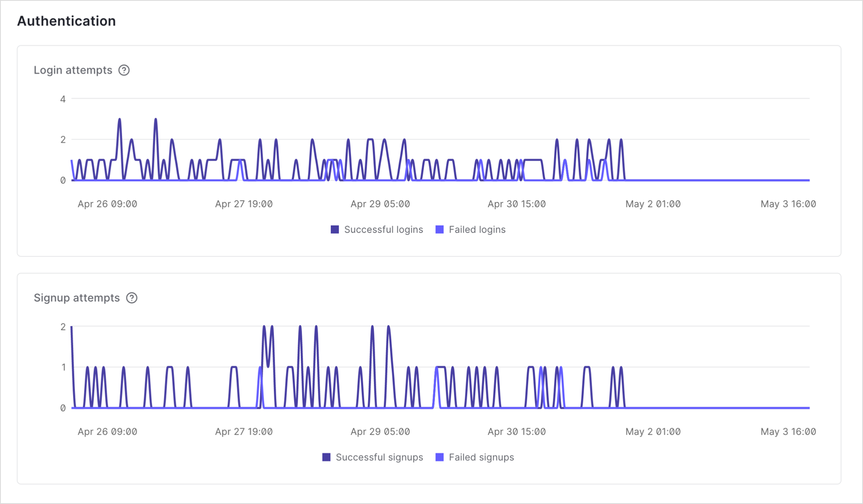This screenshot has width=863, height=504.
Task: Click the Successful logins legend label
Action: pos(384,229)
